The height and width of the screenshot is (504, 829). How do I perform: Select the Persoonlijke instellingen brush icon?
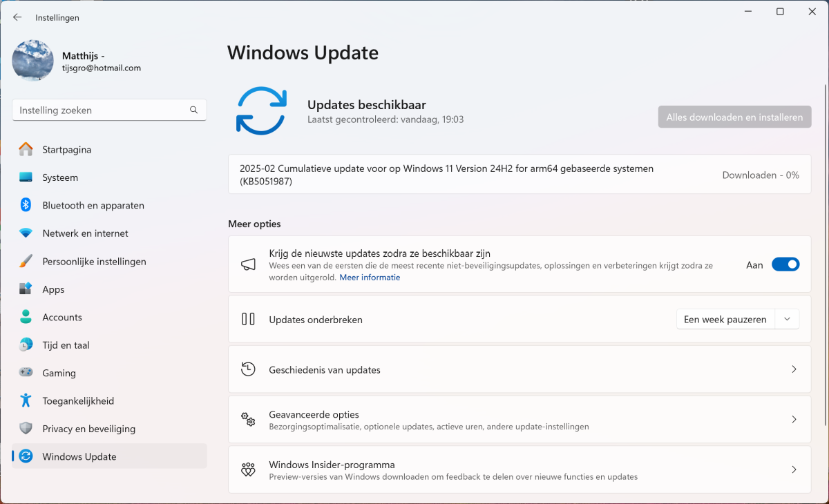(26, 262)
